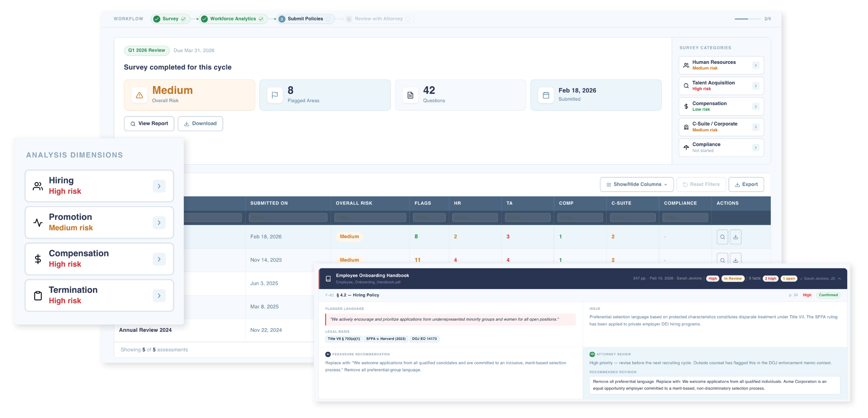868x418 pixels.
Task: Click the scales icon next to Compliance
Action: tap(686, 147)
